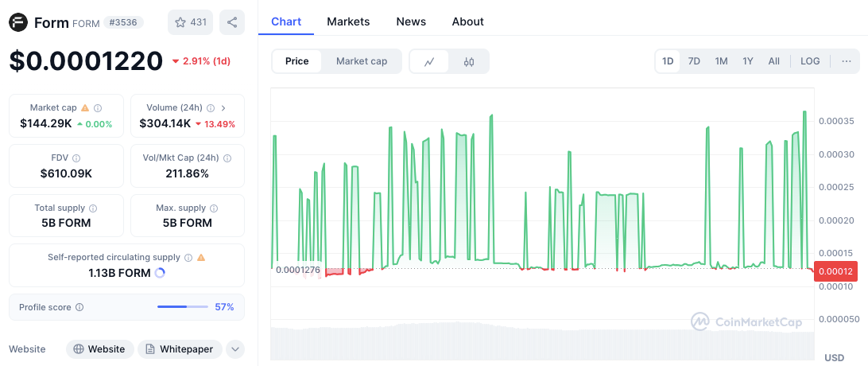Image resolution: width=868 pixels, height=366 pixels.
Task: Open the Website link button
Action: [99, 349]
